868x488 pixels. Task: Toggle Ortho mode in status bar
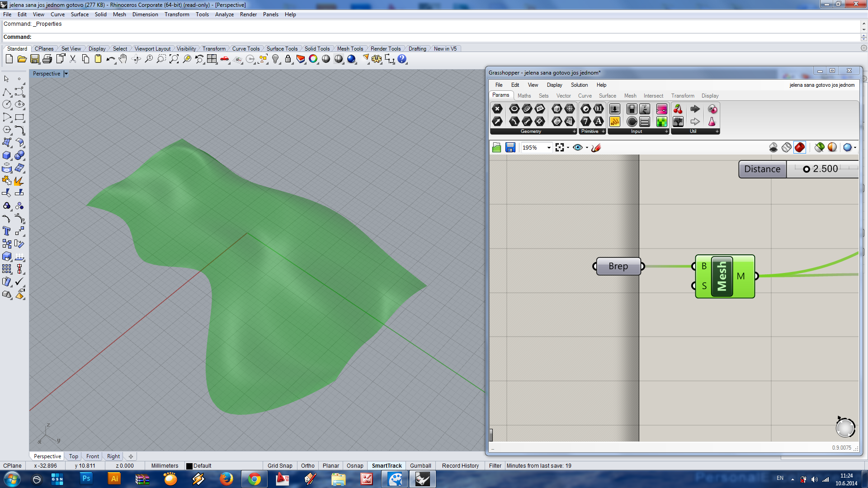(x=308, y=466)
